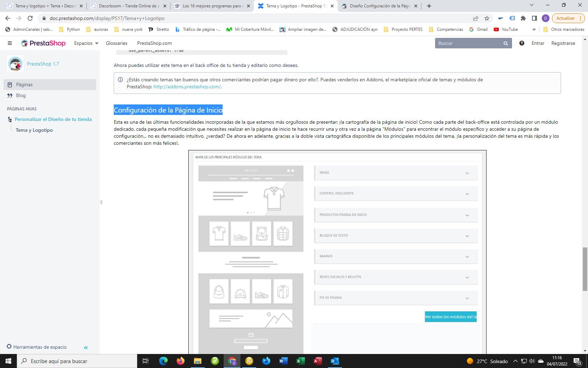
Task: Open File Explorer from the taskbar
Action: (198, 361)
